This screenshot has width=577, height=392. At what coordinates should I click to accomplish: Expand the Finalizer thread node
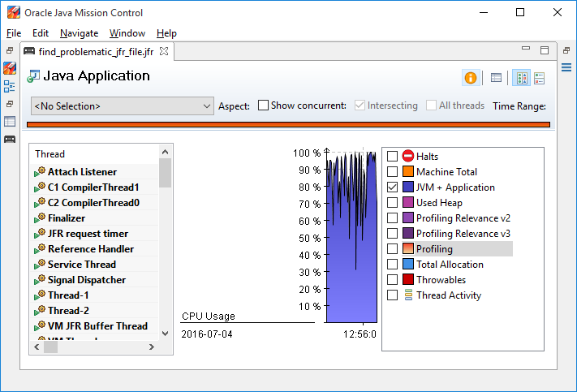37,219
